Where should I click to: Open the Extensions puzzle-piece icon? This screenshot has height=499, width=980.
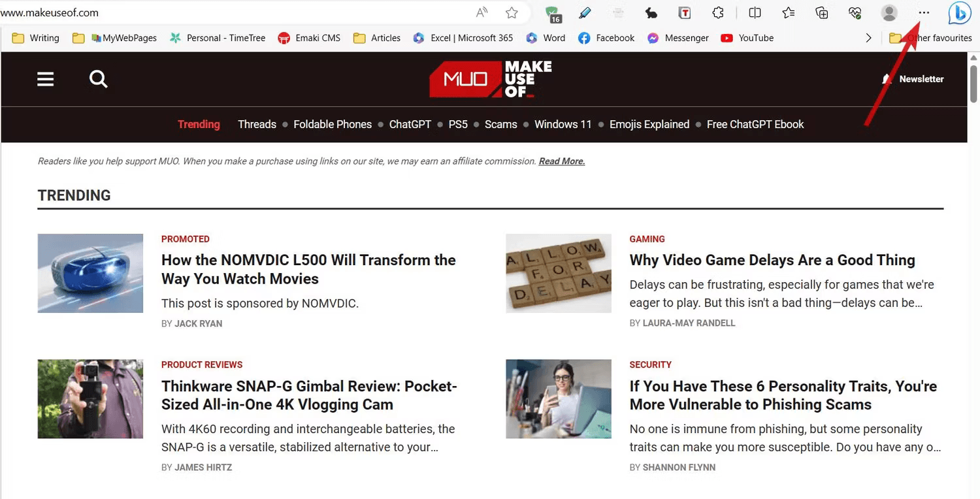click(x=718, y=12)
